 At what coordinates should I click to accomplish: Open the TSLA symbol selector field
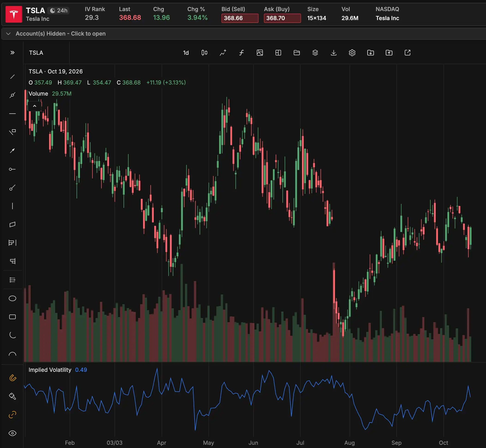coord(47,53)
